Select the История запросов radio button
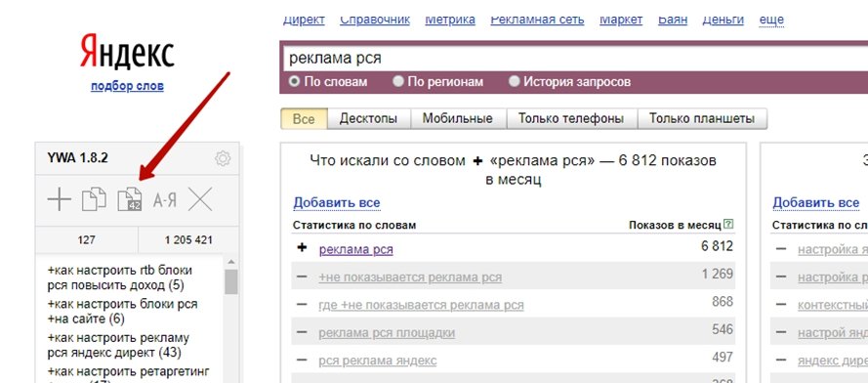868x383 pixels. 515,81
